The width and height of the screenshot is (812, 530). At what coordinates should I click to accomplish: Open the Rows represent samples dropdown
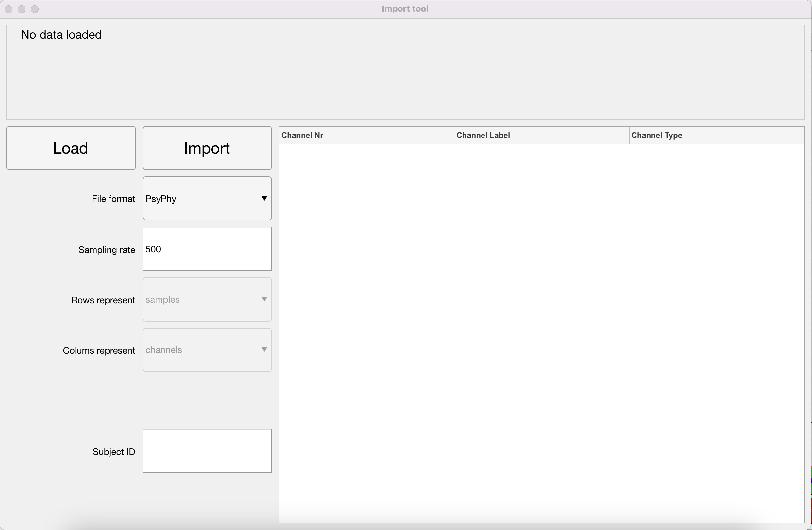click(201, 299)
